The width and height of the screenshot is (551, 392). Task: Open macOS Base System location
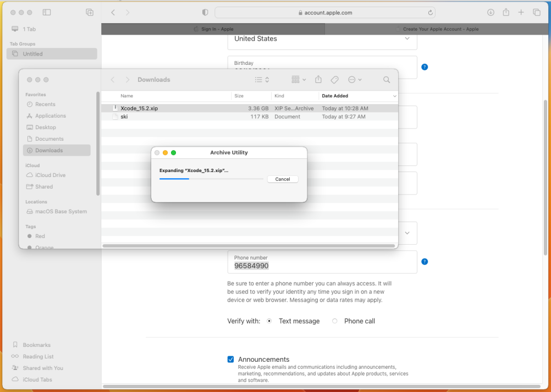[57, 212]
